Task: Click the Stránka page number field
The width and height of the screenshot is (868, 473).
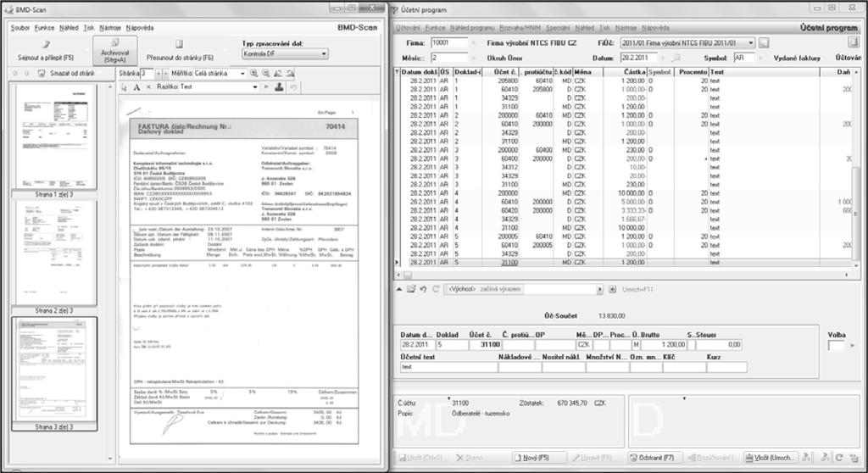Action: click(147, 73)
